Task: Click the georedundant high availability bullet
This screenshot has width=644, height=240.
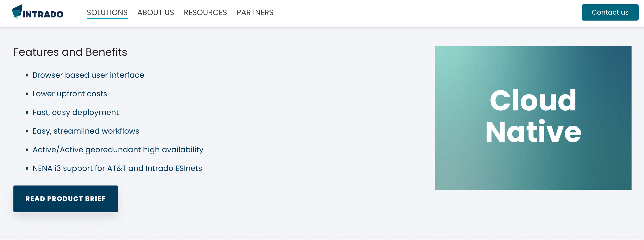Action: (x=118, y=149)
